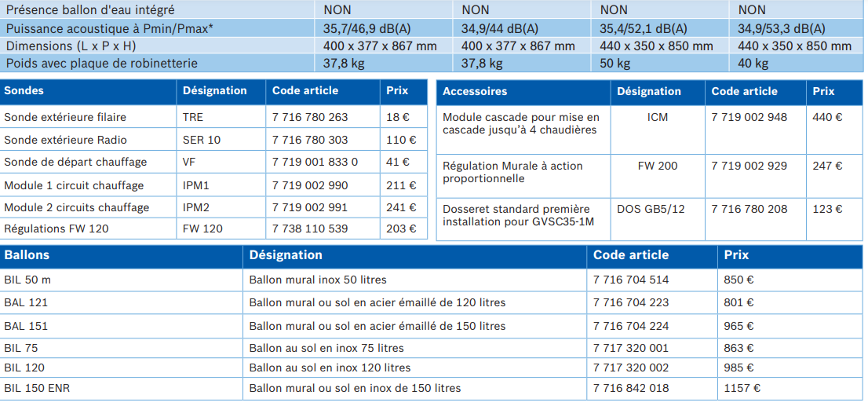Click the SER 10 designation
868x406 pixels.
(x=202, y=140)
